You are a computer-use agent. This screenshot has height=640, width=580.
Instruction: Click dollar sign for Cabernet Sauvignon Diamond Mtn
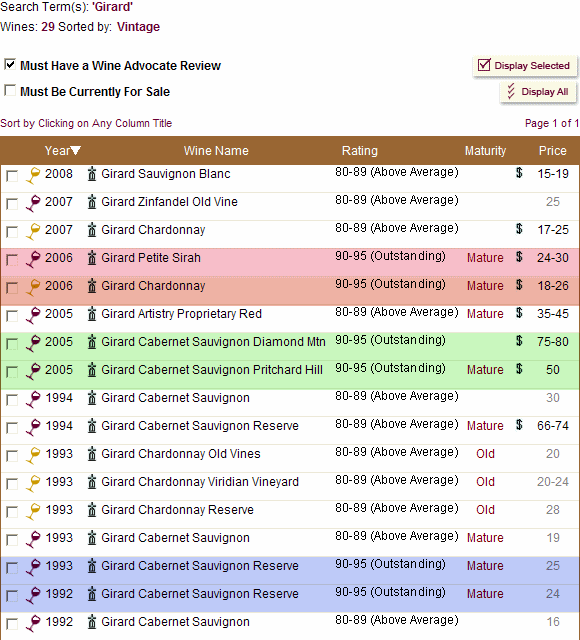(519, 341)
